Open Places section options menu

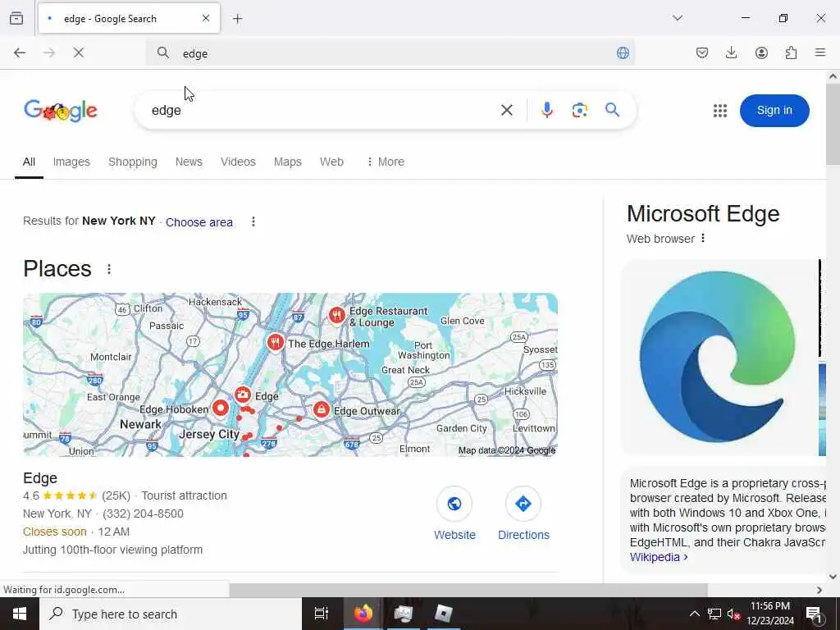109,269
